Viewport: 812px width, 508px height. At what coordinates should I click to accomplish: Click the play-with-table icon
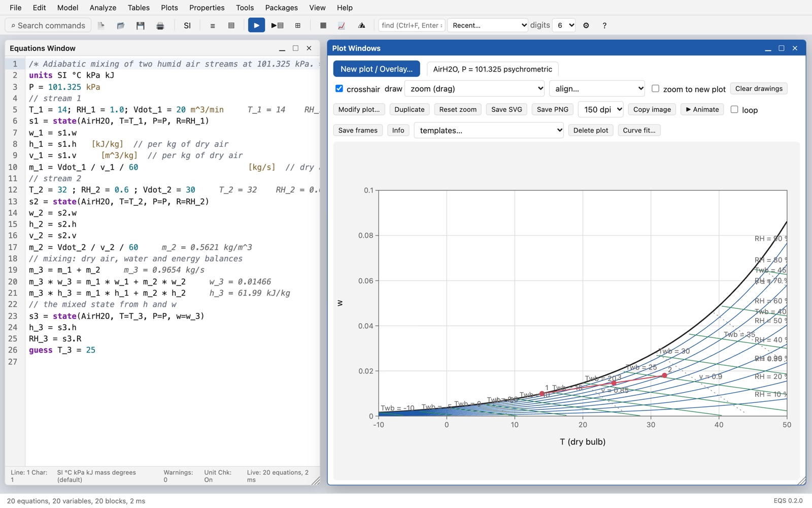277,25
